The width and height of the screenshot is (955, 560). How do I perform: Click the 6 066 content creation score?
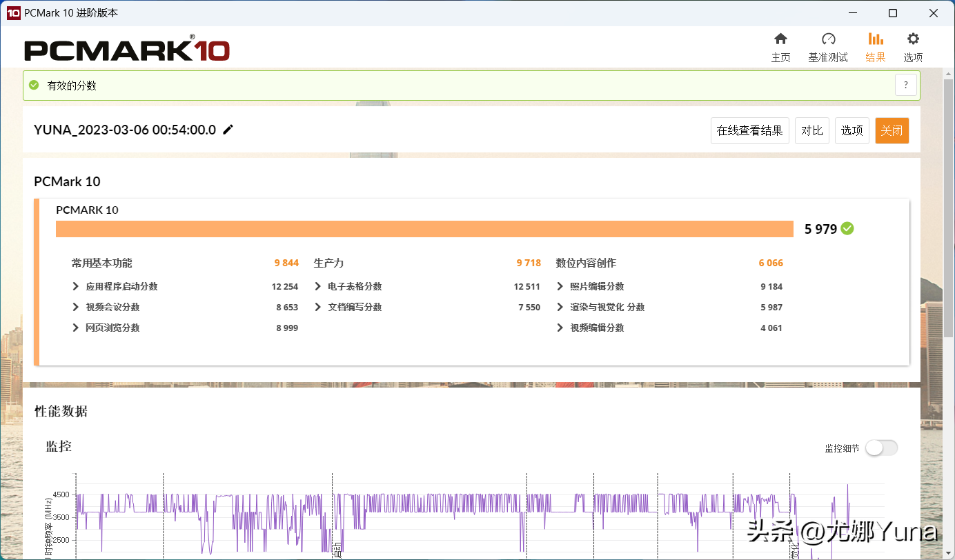coord(771,263)
